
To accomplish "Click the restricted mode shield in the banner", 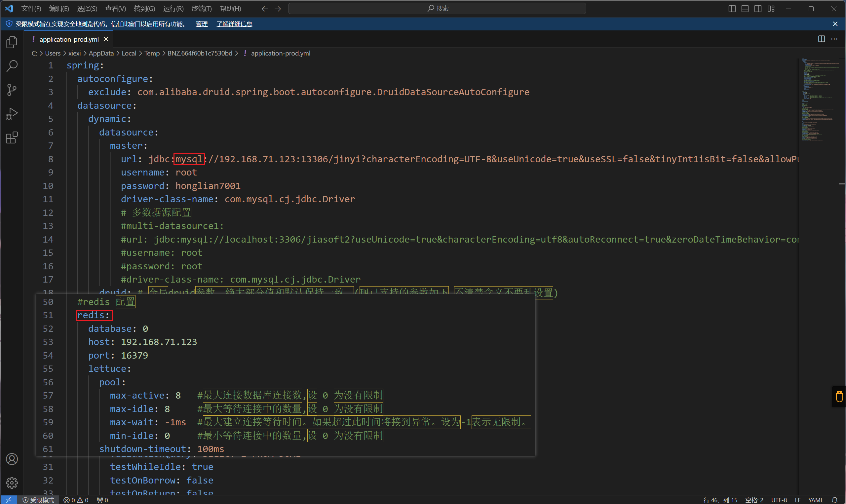I will [x=9, y=24].
